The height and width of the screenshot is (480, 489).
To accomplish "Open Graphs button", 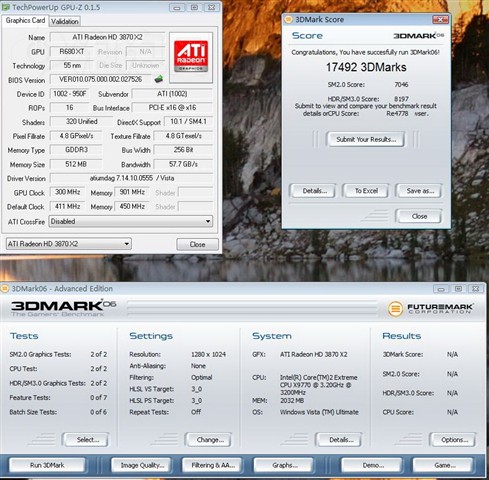I will pos(284,465).
